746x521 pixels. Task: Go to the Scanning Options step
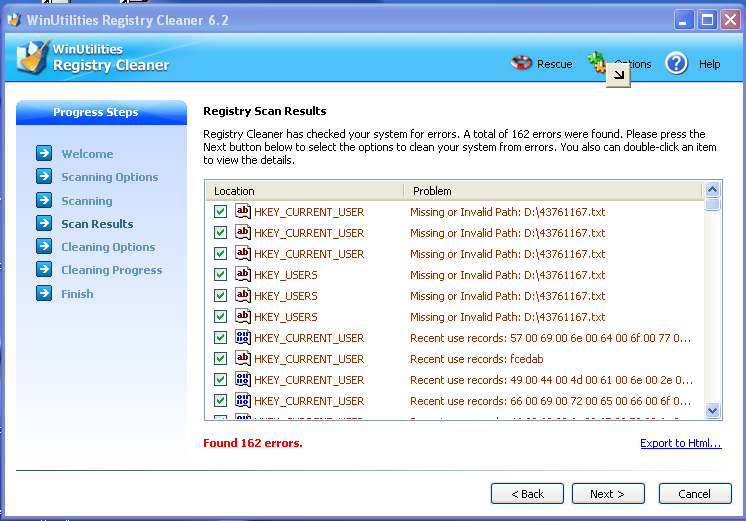(109, 177)
